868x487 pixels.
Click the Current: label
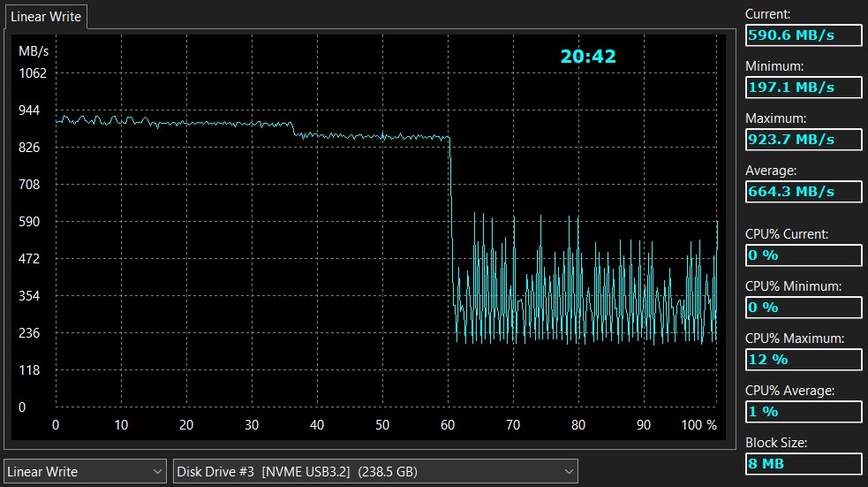pyautogui.click(x=767, y=14)
